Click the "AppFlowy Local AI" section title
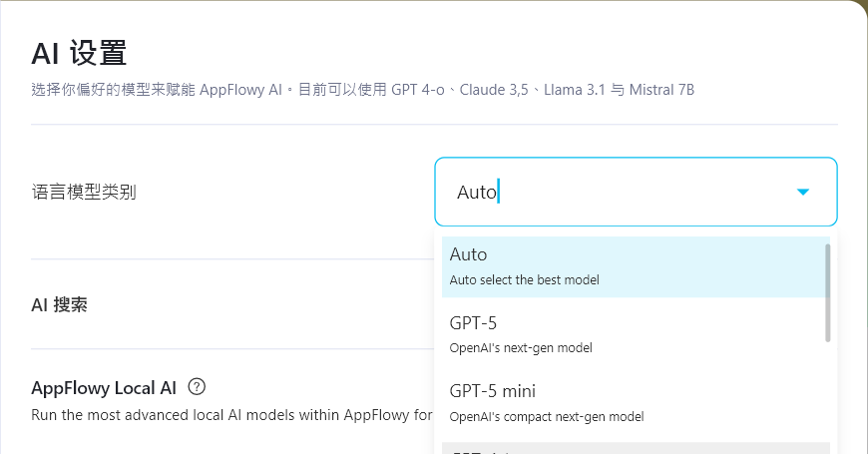 coord(104,386)
